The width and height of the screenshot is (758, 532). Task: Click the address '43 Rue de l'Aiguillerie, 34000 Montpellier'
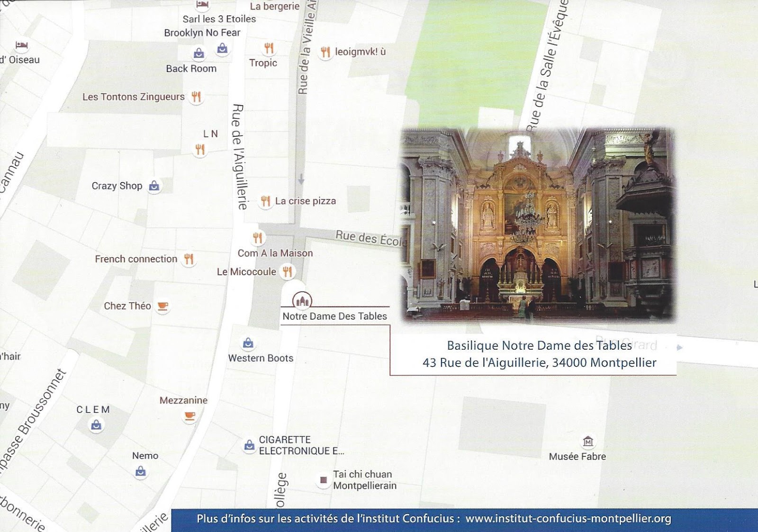(540, 363)
